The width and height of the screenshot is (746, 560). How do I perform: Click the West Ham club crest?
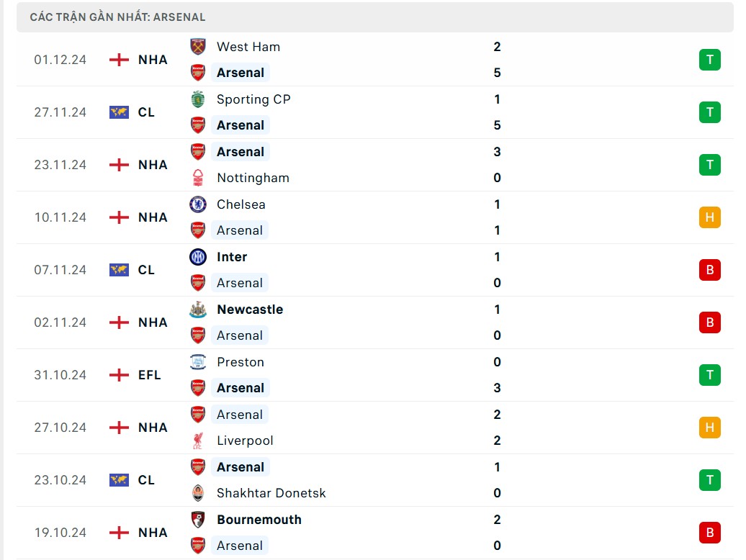point(197,47)
